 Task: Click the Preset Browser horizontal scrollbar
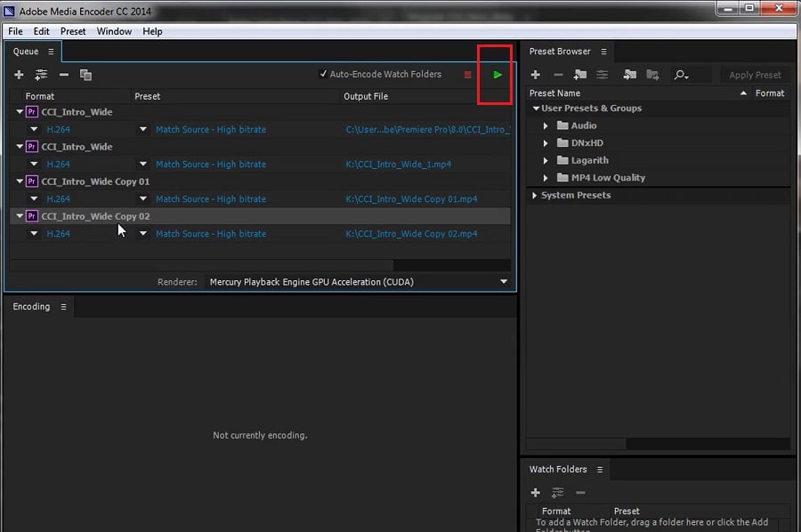coord(576,444)
